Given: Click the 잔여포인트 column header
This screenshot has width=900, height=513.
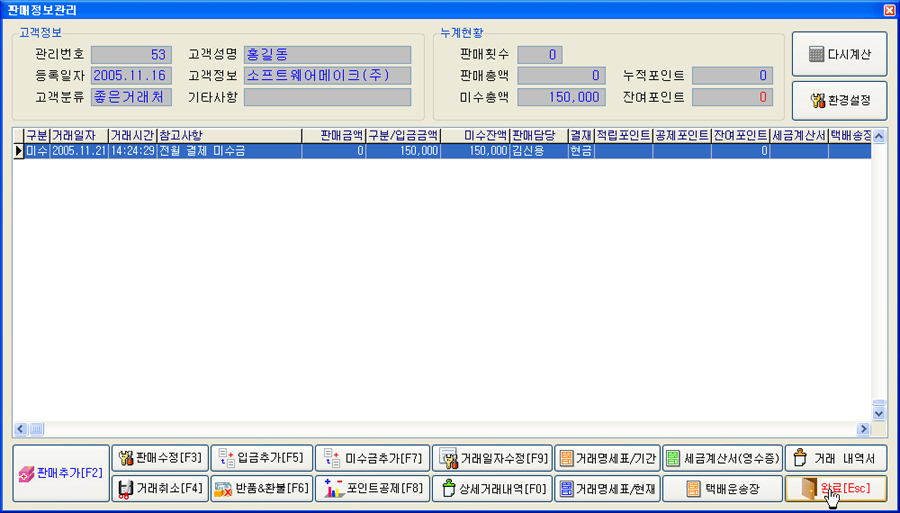Looking at the screenshot, I should [x=740, y=136].
